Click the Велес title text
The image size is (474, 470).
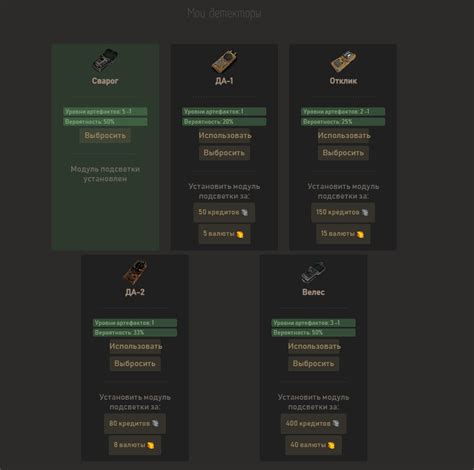[313, 292]
